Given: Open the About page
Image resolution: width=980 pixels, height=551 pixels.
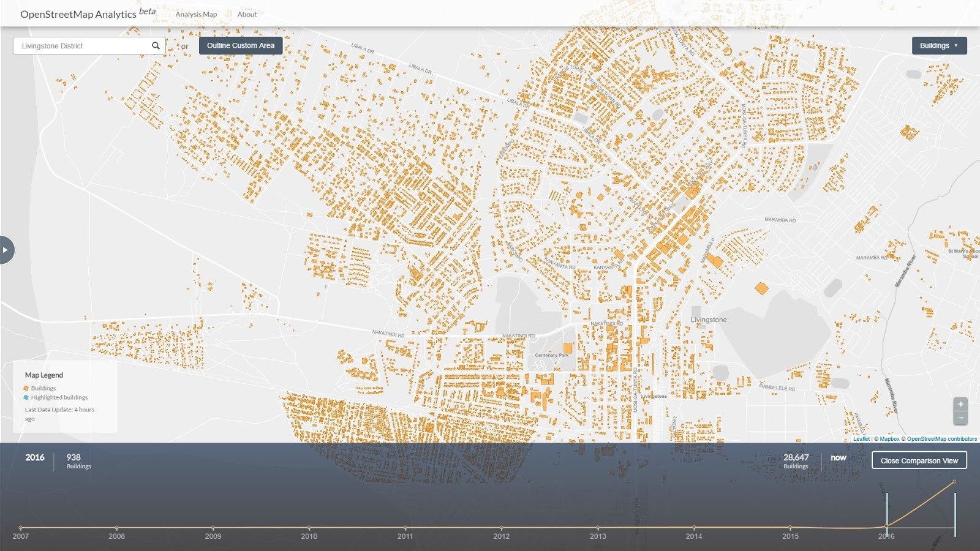Looking at the screenshot, I should [247, 14].
